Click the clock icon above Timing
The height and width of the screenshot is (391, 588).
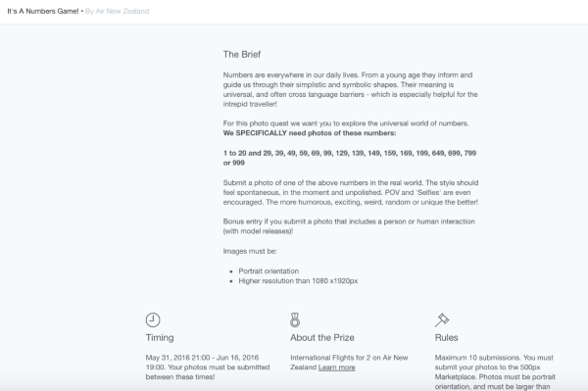153,319
